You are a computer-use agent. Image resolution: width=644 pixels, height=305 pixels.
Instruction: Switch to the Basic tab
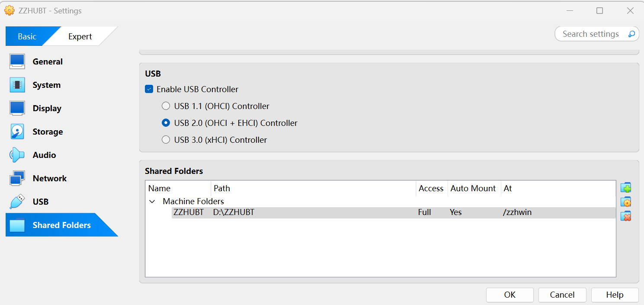27,37
